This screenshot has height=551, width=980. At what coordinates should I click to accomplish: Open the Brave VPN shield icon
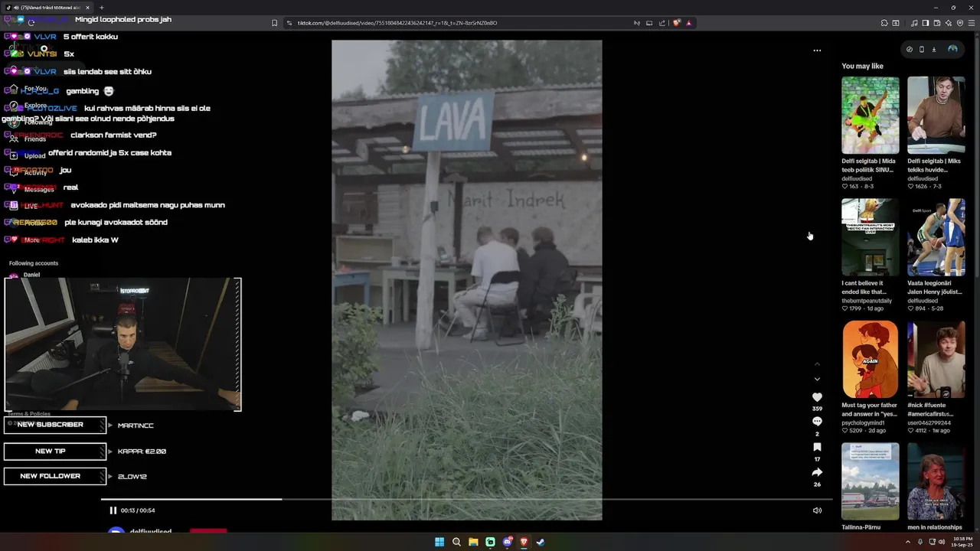click(x=960, y=23)
